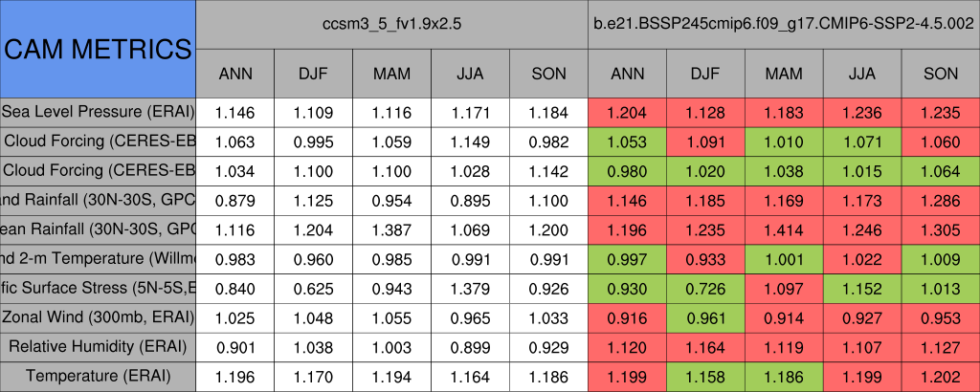Select the b.e21.BSSP245cmip6 model header

click(784, 24)
